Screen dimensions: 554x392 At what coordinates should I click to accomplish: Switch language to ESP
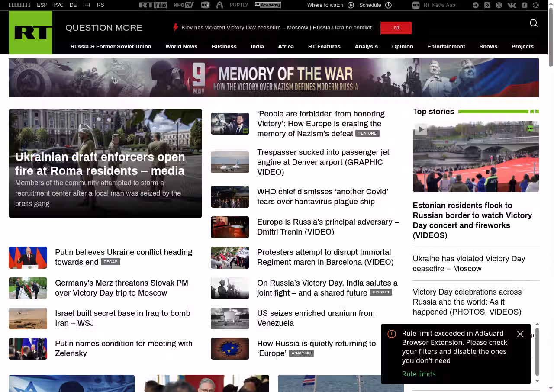[x=42, y=5]
